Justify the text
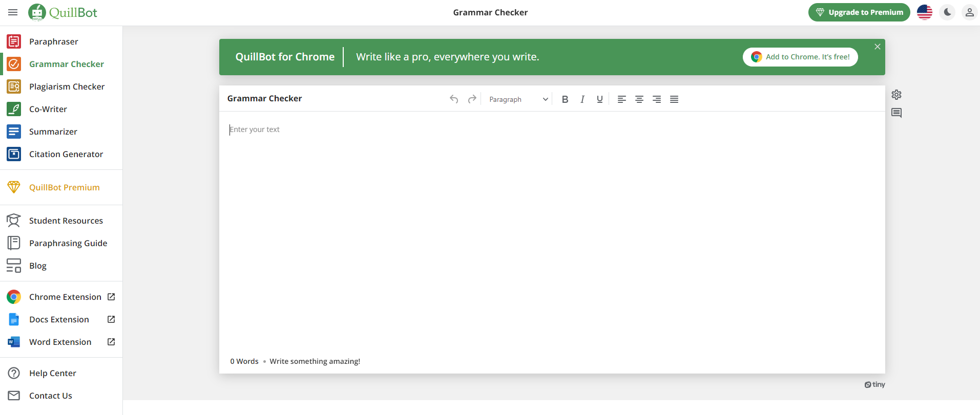The width and height of the screenshot is (980, 415). coord(674,99)
